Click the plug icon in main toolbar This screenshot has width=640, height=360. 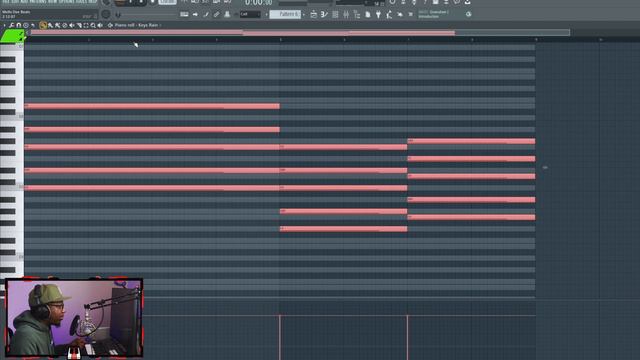pyautogui.click(x=378, y=14)
